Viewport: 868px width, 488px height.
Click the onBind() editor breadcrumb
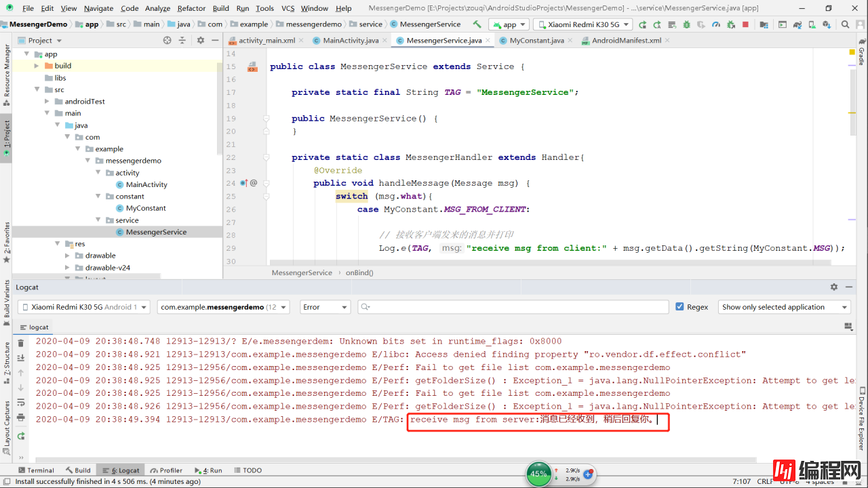click(359, 272)
